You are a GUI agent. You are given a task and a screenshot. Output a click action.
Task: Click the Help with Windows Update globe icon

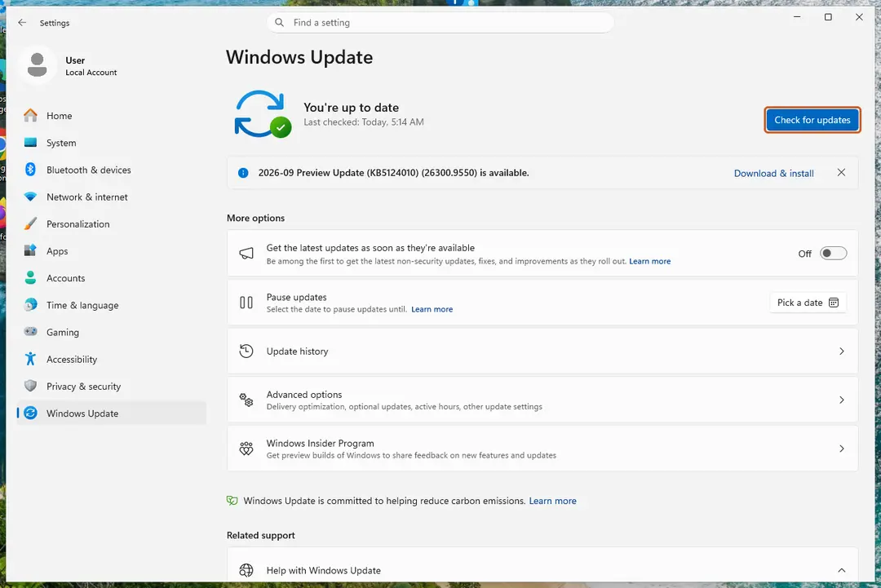point(246,570)
